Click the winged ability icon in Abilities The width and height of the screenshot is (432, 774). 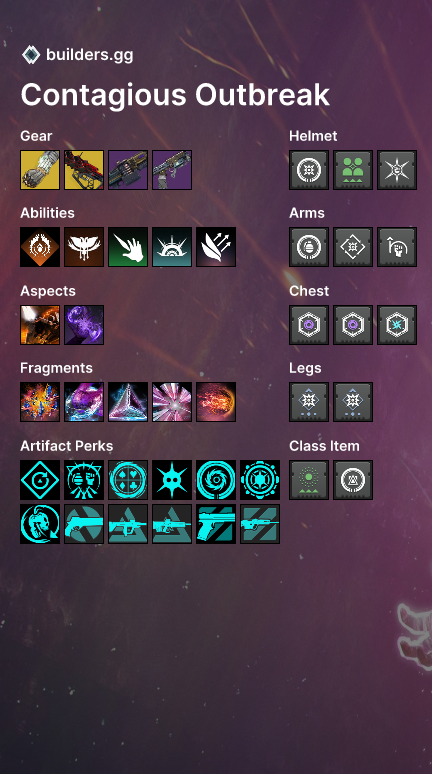[x=84, y=247]
